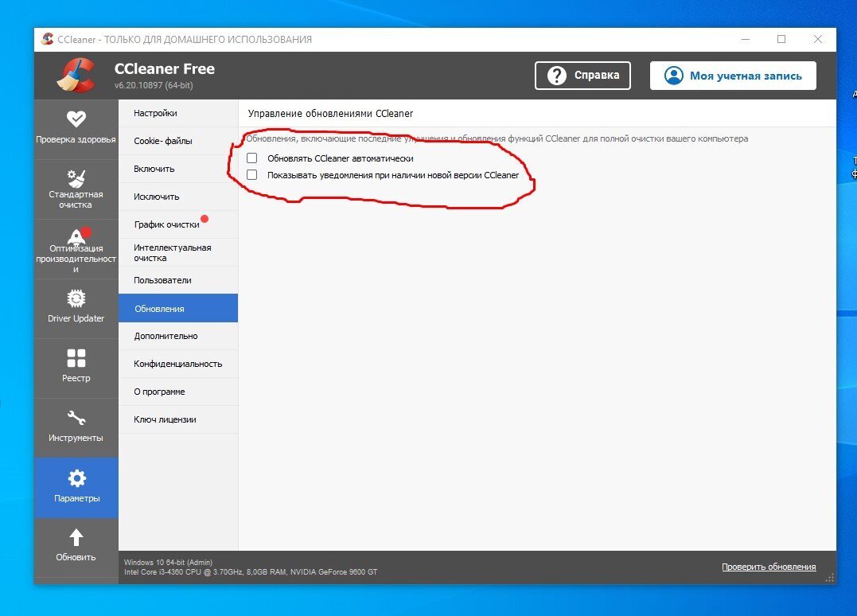Open Driver Updater section
The height and width of the screenshot is (616, 857).
76,309
